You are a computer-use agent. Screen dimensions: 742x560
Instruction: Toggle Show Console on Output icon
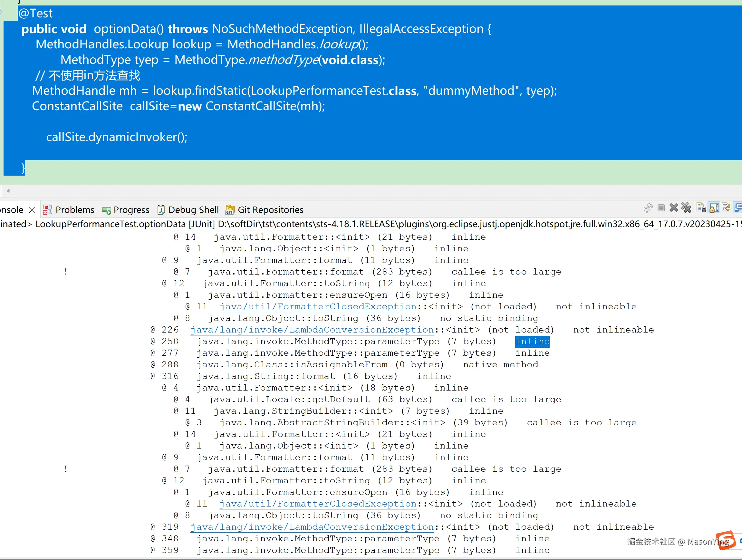click(738, 208)
